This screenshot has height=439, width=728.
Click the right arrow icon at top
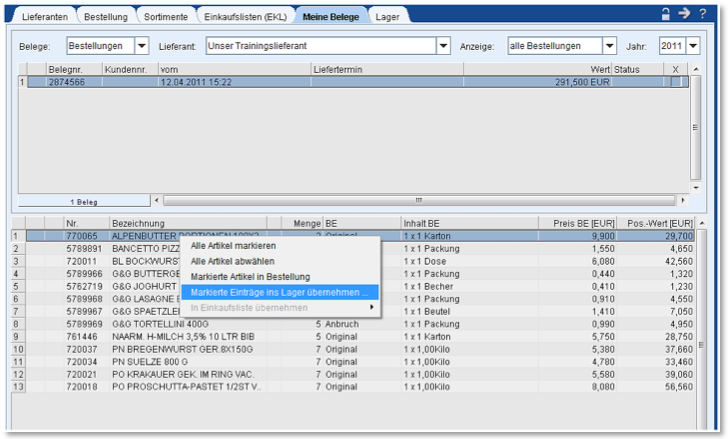[x=685, y=13]
